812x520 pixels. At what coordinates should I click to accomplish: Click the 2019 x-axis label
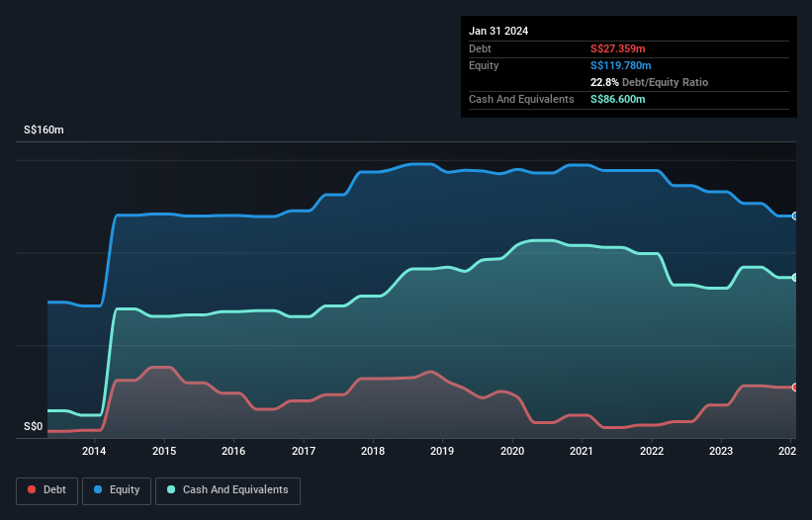[x=442, y=451]
